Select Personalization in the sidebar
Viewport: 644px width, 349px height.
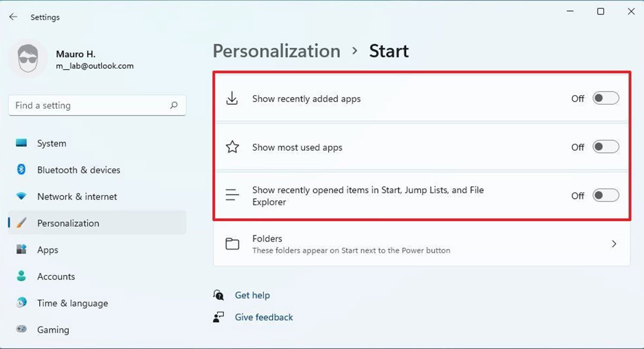point(68,223)
